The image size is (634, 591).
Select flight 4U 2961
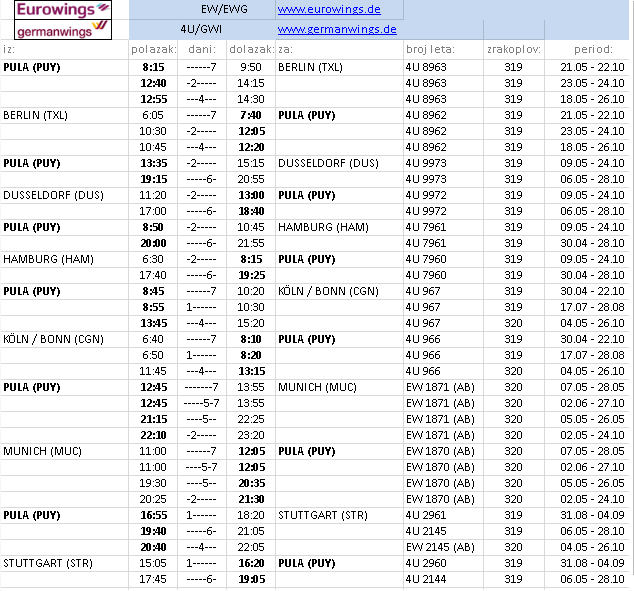coord(426,515)
